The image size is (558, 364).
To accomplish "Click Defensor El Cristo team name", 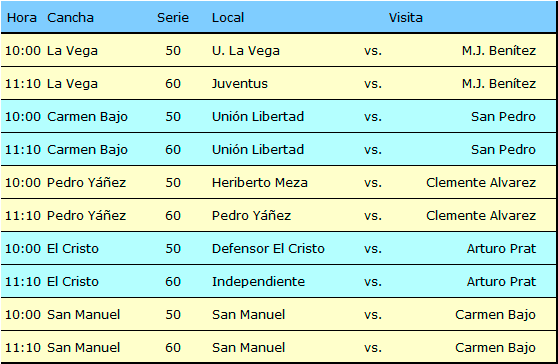I will click(268, 248).
